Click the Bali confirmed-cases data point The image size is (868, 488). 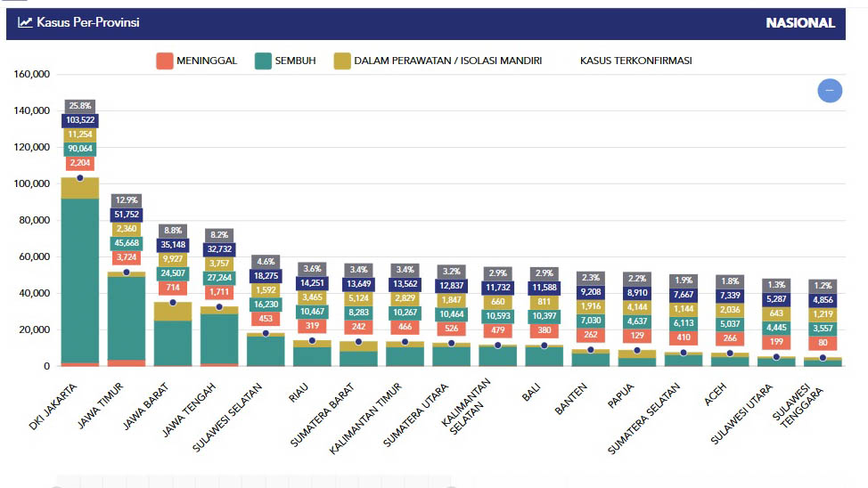tap(544, 345)
